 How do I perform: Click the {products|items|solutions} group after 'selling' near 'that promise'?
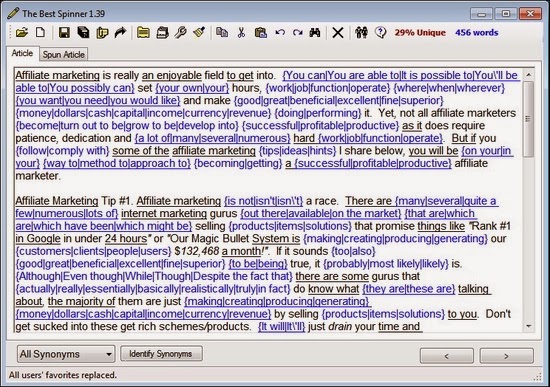[x=290, y=226]
